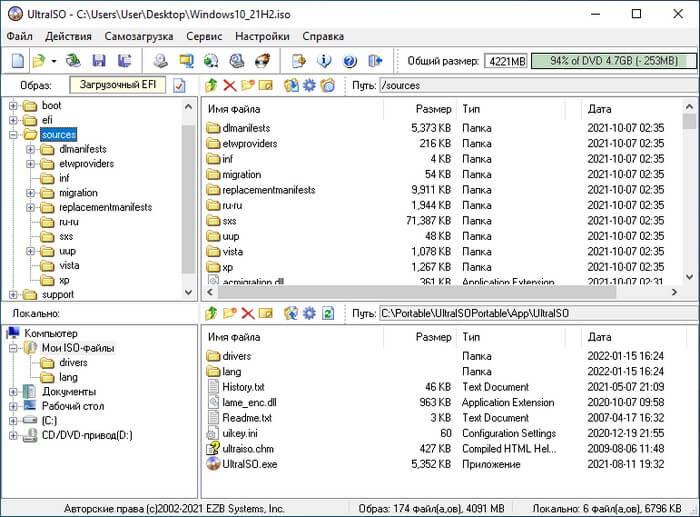The height and width of the screenshot is (517, 700).
Task: Open dropdown arrow next to Open icon
Action: (54, 61)
